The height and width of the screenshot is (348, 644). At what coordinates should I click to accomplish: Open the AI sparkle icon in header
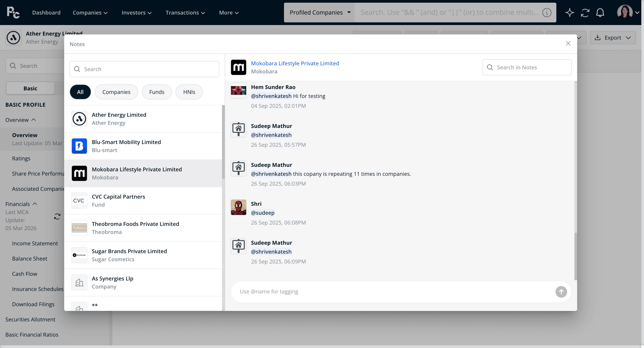pos(570,13)
